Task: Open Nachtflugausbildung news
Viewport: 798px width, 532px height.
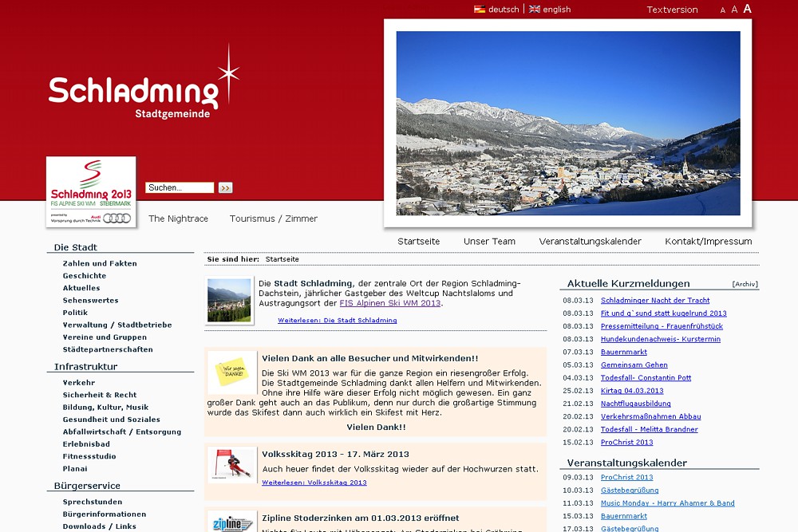Action: (x=636, y=404)
